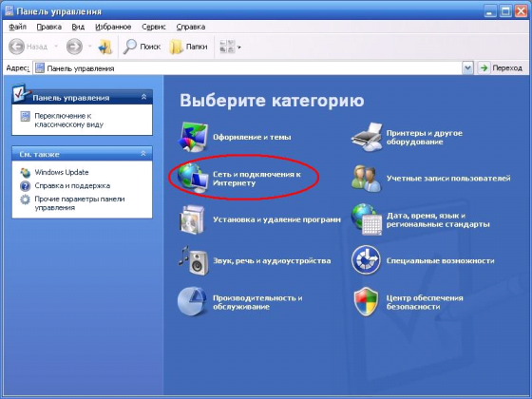This screenshot has width=532, height=399.
Task: Click the Up folder toolbar icon
Action: click(104, 47)
